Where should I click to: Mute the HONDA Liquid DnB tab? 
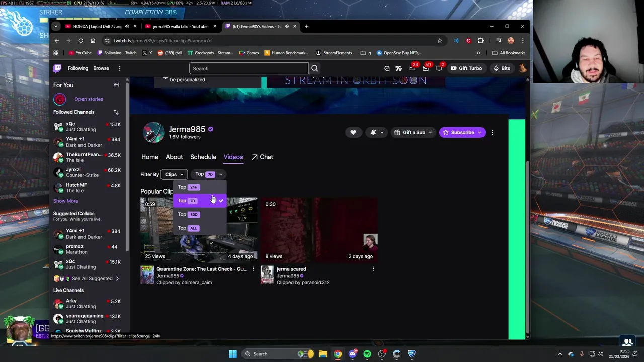(127, 26)
